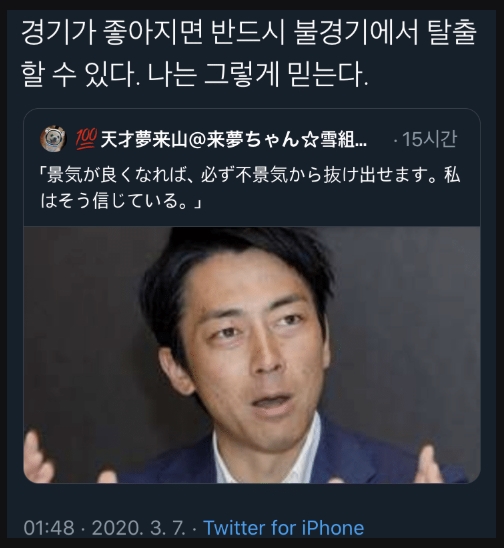This screenshot has width=504, height=548.
Task: Click the Korean tweet line 경기가 좋아지면 반드시
Action: [152, 33]
